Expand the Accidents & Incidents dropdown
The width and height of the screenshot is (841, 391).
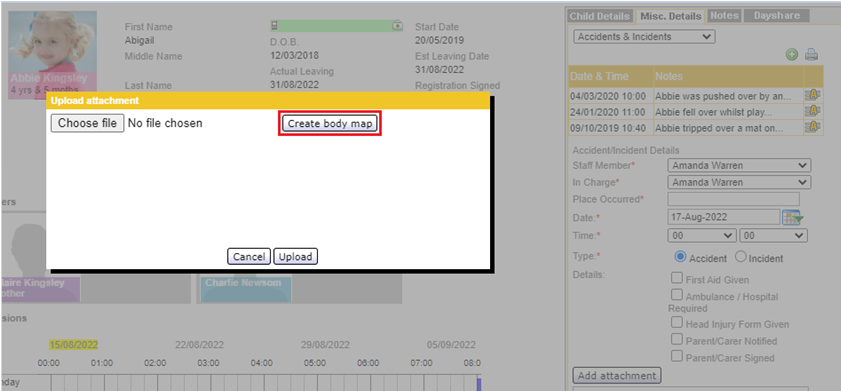coord(644,37)
